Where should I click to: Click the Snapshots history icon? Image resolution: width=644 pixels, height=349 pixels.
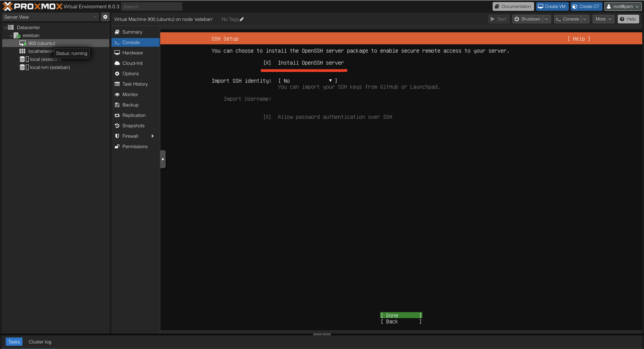pos(117,126)
